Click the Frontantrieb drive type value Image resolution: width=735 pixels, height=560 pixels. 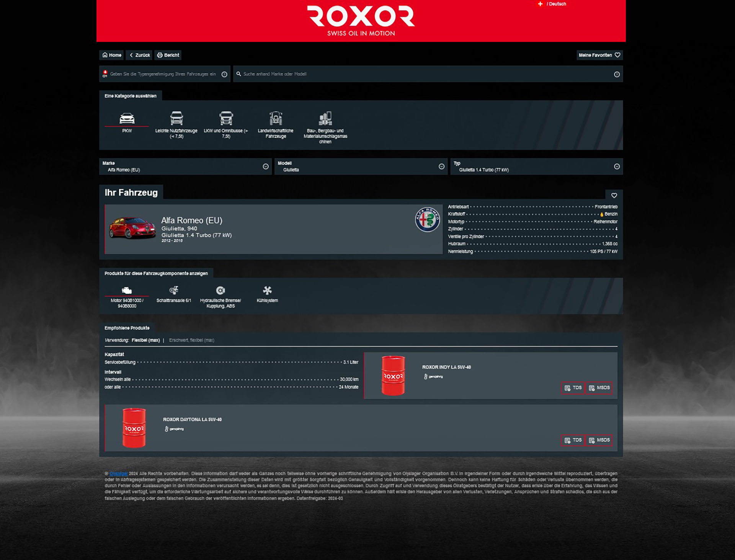click(x=606, y=207)
